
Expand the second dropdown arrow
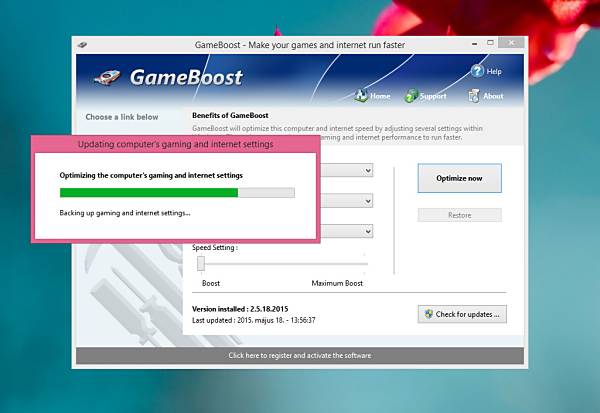(x=368, y=201)
